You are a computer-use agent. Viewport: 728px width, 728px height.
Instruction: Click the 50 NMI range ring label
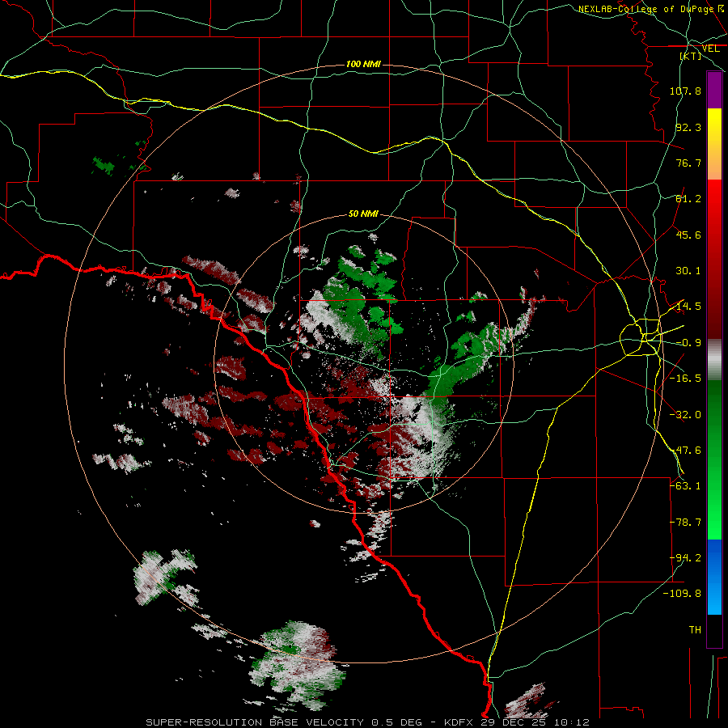363,214
